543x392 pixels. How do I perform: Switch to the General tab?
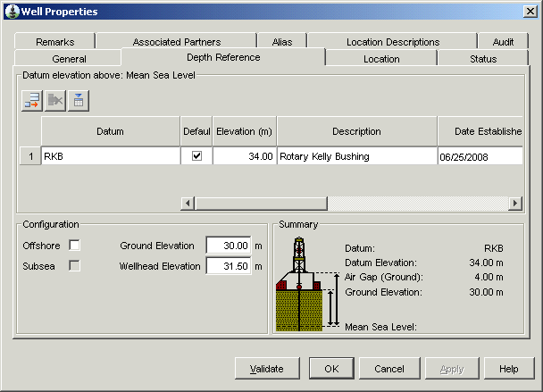point(69,58)
